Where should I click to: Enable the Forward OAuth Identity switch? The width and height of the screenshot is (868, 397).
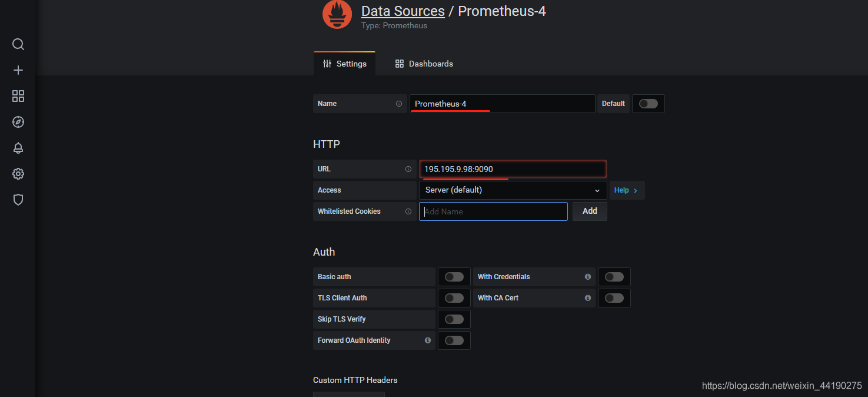[x=454, y=340]
